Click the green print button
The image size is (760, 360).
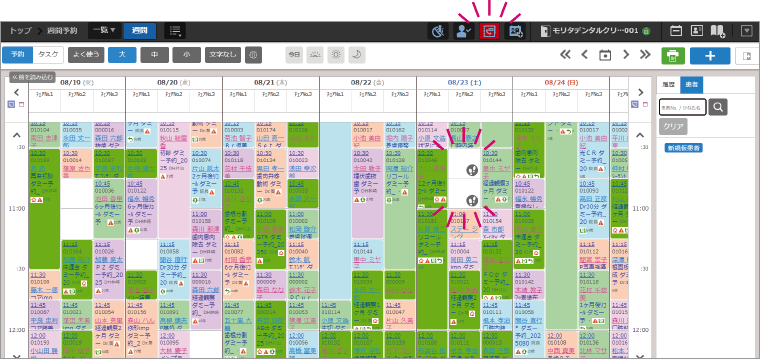(673, 56)
